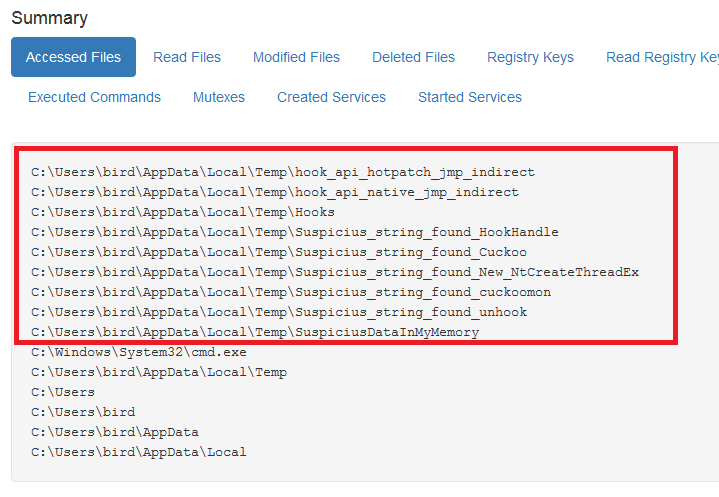This screenshot has height=497, width=719.
Task: Click the New_NtCreateThreadEx path entry
Action: [x=335, y=272]
